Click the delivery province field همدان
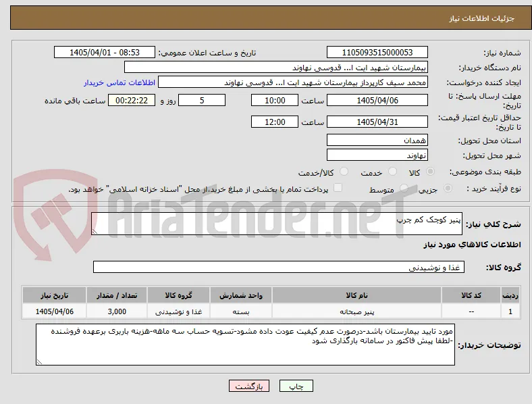Image resolution: width=532 pixels, height=404 pixels. coord(377,140)
